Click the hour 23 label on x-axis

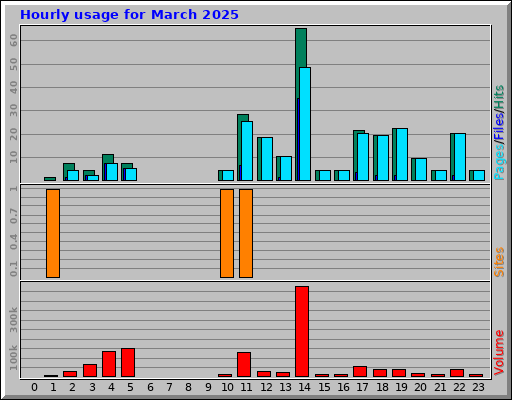pos(479,387)
